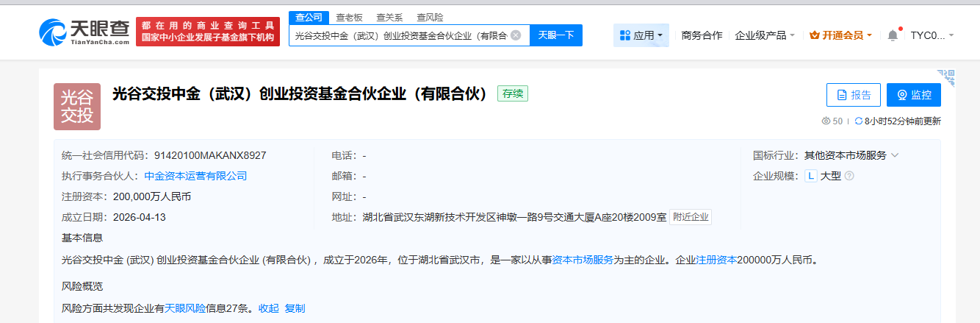980x323 pixels.
Task: Switch to the 查风险 search tab
Action: coord(430,17)
